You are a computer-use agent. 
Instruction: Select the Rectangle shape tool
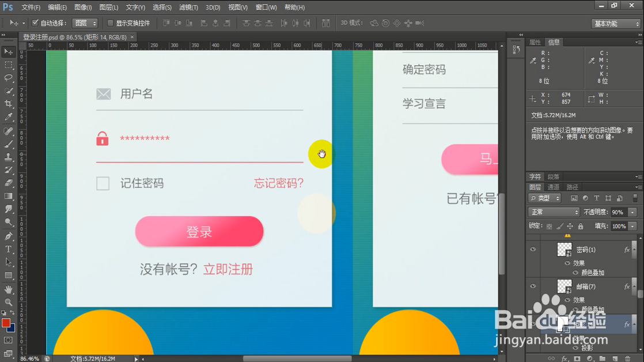(8, 276)
